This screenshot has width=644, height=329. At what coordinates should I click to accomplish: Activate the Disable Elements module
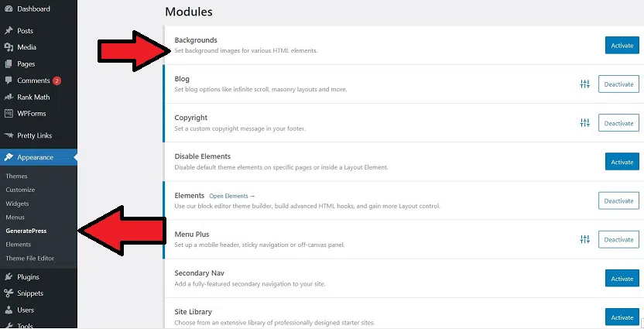coord(622,162)
